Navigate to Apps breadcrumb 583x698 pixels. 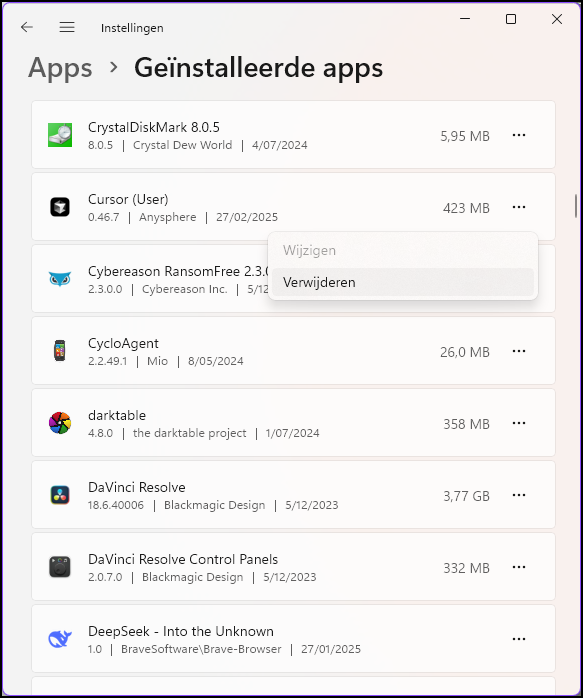(60, 68)
